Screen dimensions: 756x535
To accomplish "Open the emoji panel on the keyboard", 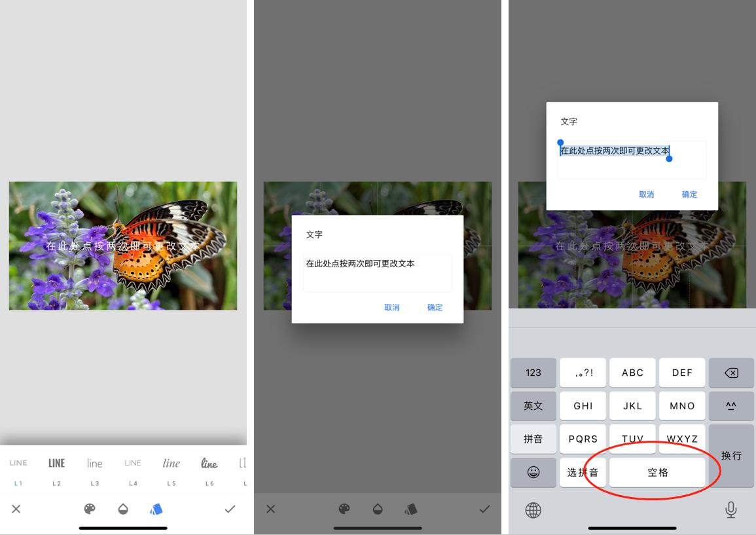I will click(533, 473).
